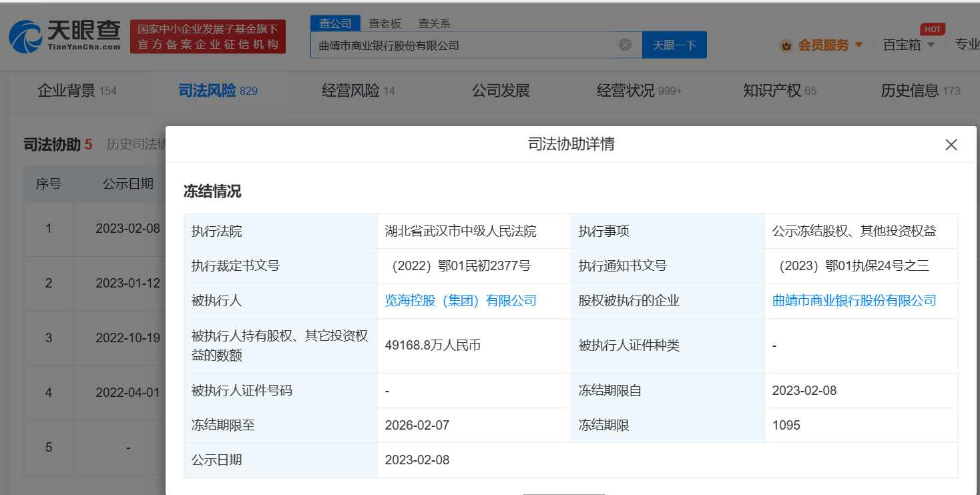The image size is (980, 495).
Task: Click the 公示冻结股权、其他投资权益 value
Action: [854, 231]
